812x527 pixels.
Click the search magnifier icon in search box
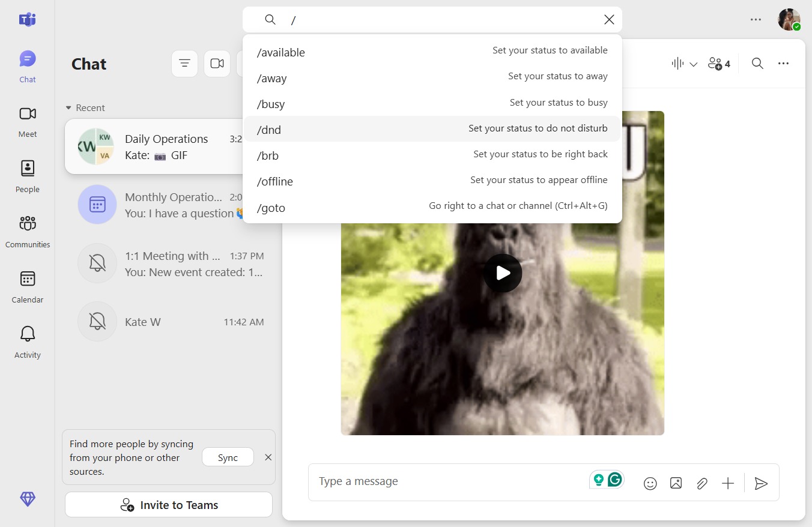click(270, 20)
